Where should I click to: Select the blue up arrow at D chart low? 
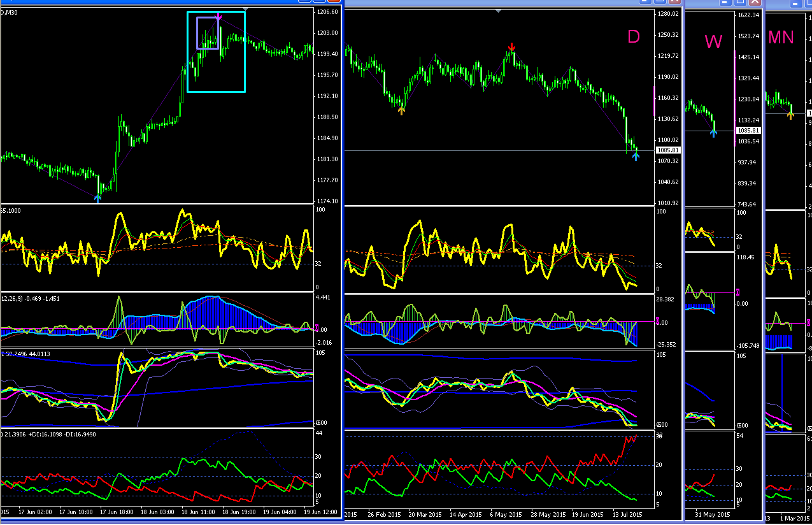coord(636,156)
